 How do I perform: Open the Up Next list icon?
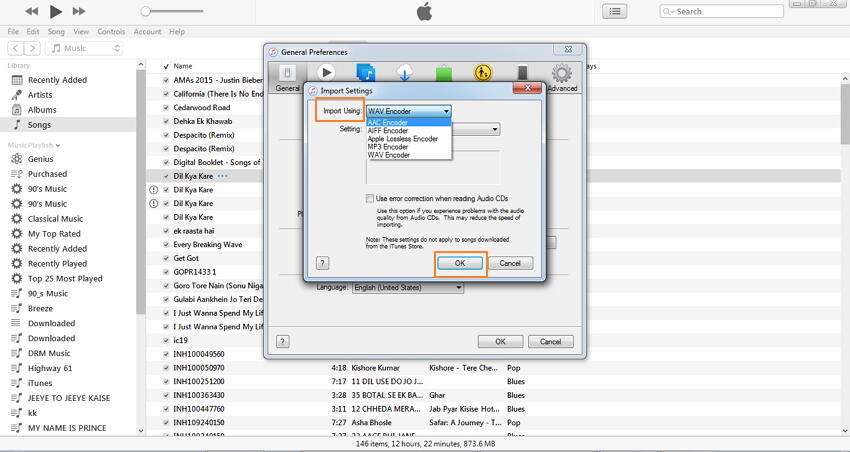pyautogui.click(x=615, y=11)
